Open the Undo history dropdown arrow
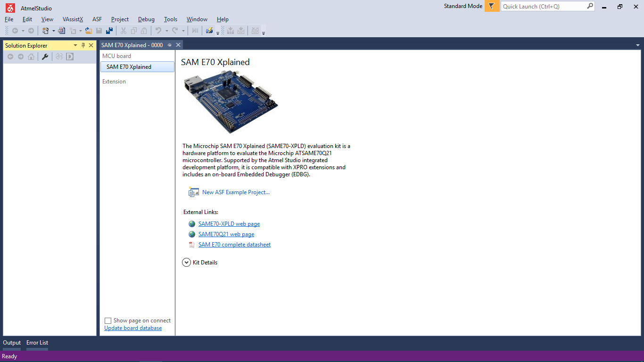Image resolution: width=644 pixels, height=362 pixels. click(x=166, y=31)
